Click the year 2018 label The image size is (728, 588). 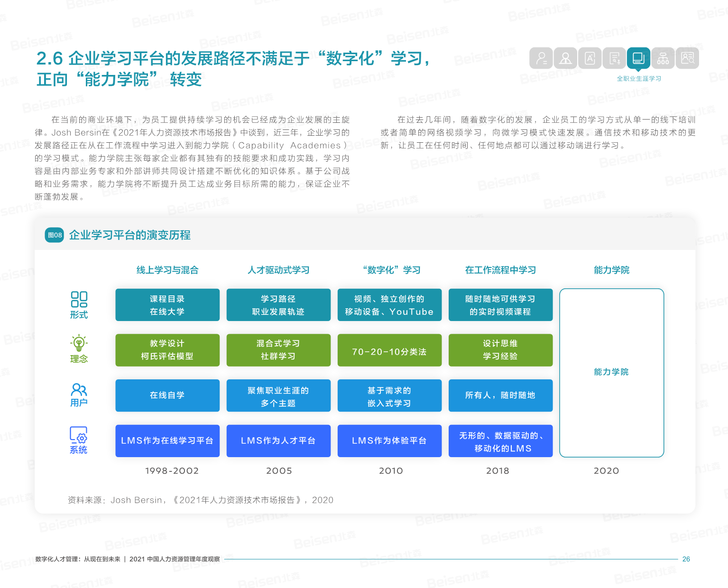[x=498, y=471]
